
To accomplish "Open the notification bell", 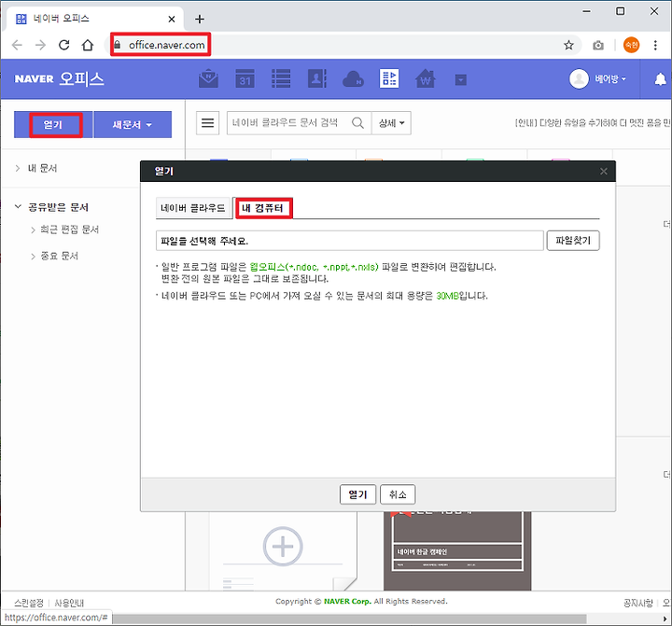I will click(660, 79).
